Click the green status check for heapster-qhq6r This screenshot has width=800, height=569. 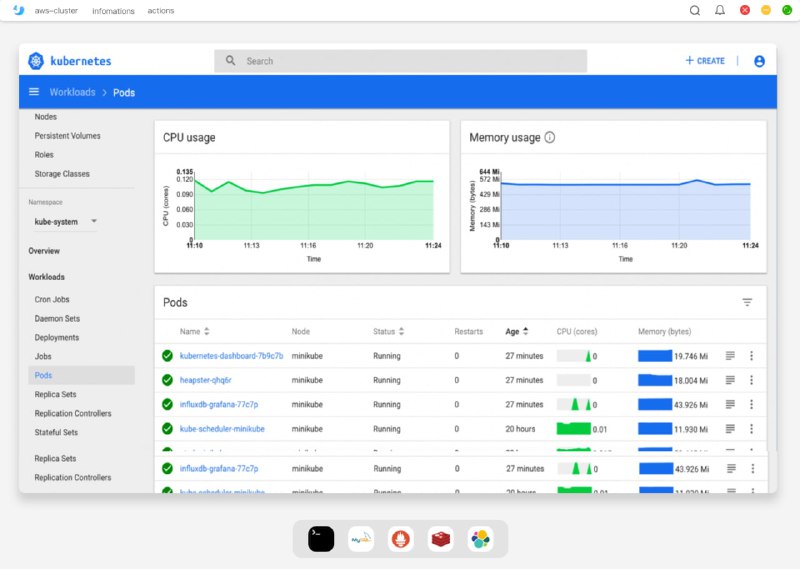point(167,380)
